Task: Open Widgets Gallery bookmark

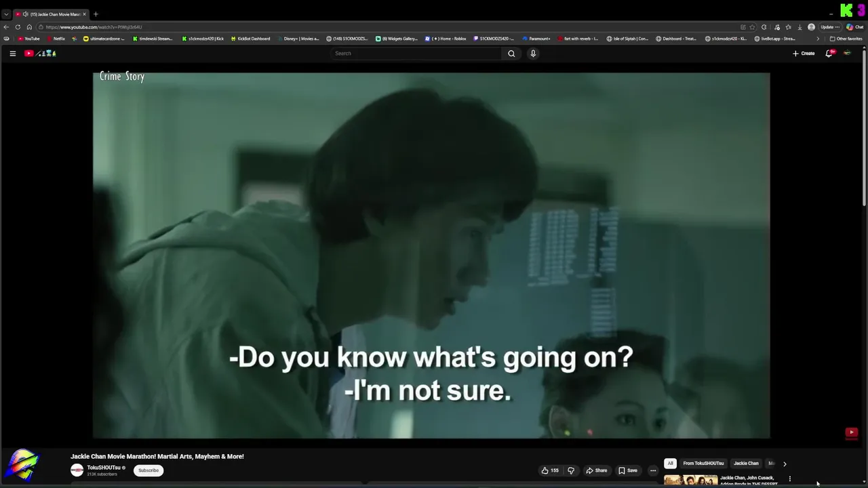Action: (397, 39)
